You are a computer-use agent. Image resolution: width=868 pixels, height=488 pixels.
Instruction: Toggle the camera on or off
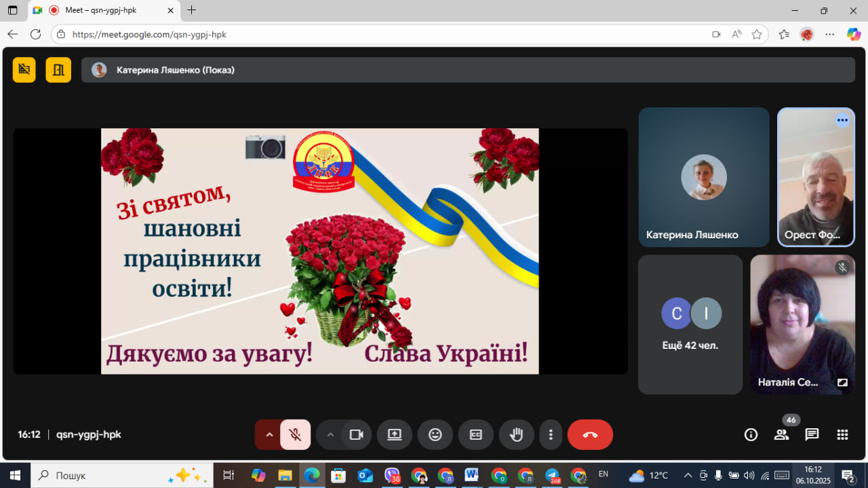tap(356, 435)
